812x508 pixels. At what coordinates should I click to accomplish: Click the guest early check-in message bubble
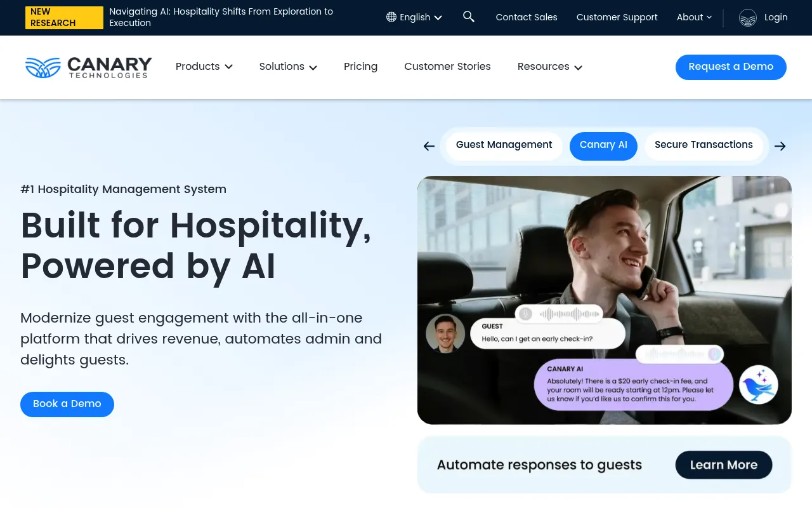[x=547, y=333]
